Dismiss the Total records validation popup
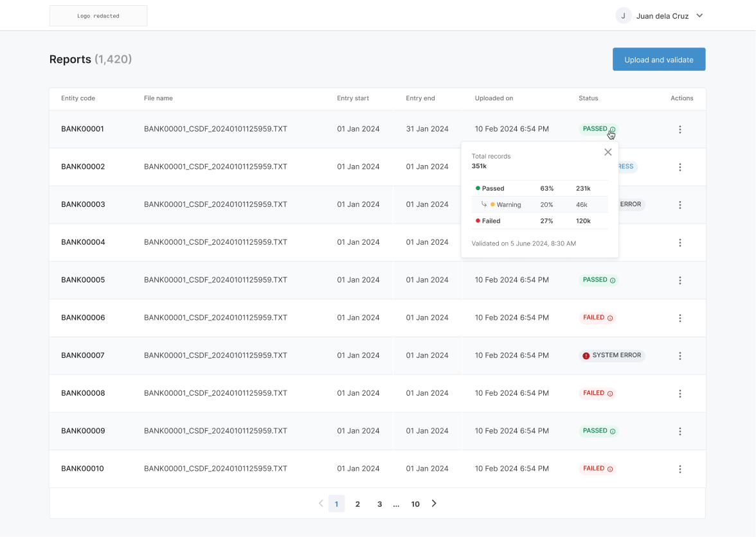 coord(607,152)
